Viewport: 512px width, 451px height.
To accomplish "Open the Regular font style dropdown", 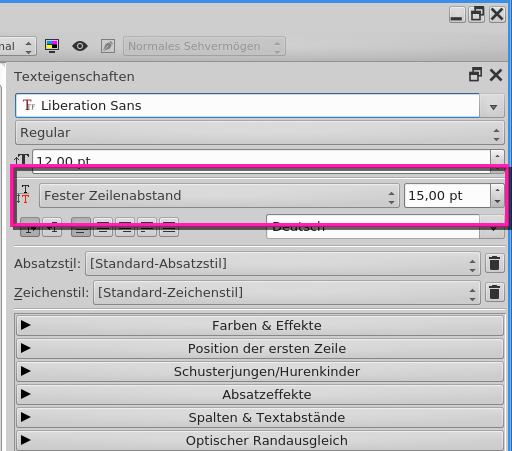I will (259, 133).
